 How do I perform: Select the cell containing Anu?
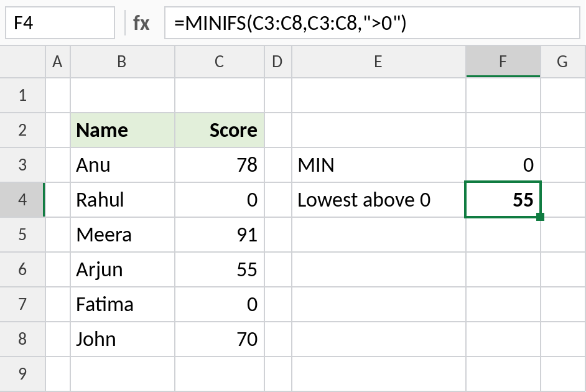[x=122, y=165]
